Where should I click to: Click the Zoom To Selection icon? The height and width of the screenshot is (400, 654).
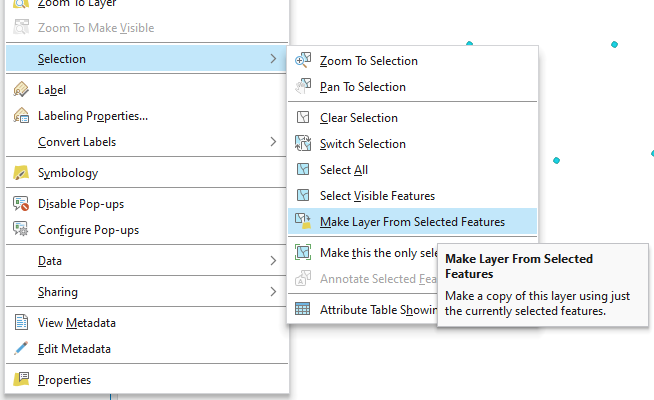pos(304,61)
